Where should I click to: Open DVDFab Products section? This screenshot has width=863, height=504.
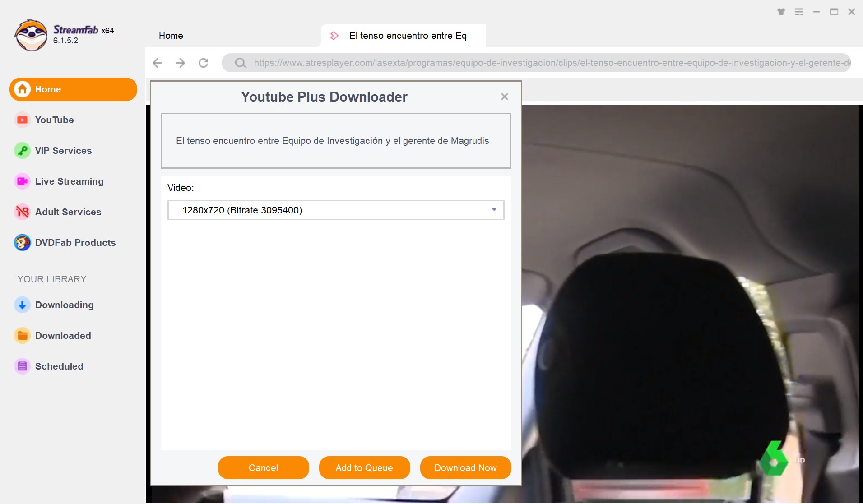(75, 243)
